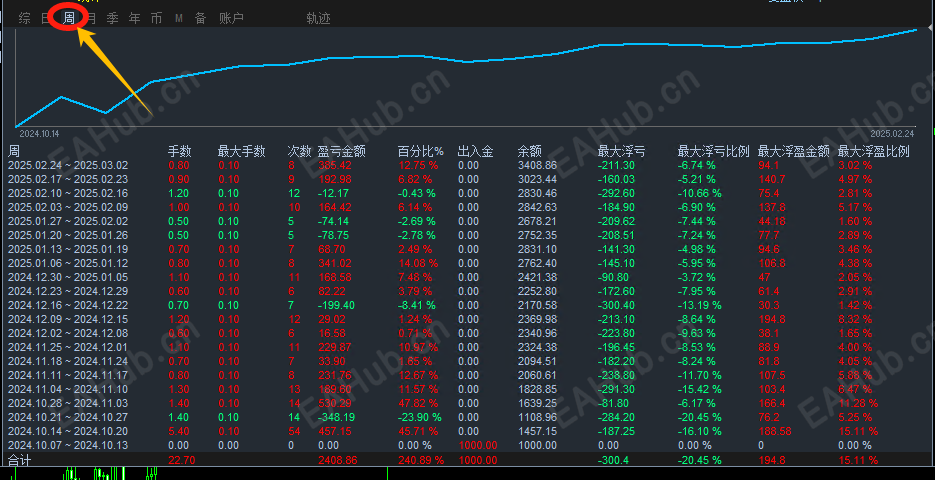Viewport: 935px width, 480px height.
Task: Select row 2024.11.25 ~ 2024.12.01
Action: pos(468,347)
